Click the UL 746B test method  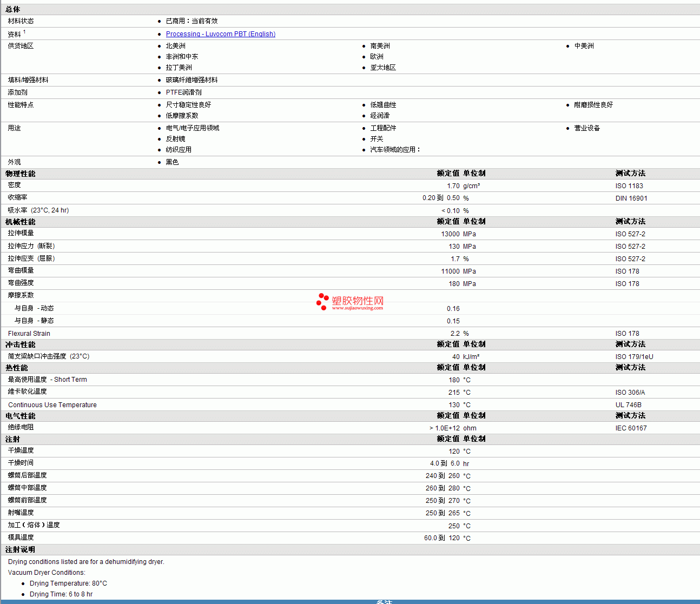coord(629,405)
